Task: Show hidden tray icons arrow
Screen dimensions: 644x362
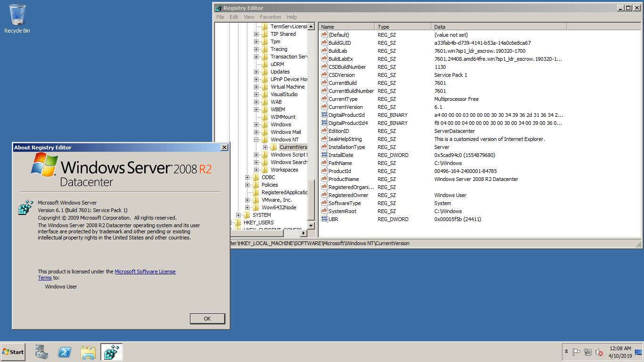Action: [566, 352]
